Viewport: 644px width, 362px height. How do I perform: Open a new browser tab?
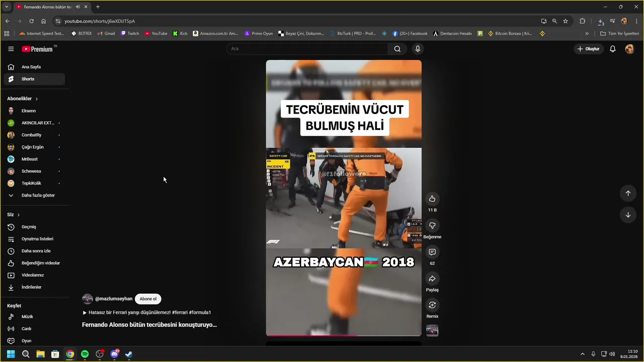[98, 7]
